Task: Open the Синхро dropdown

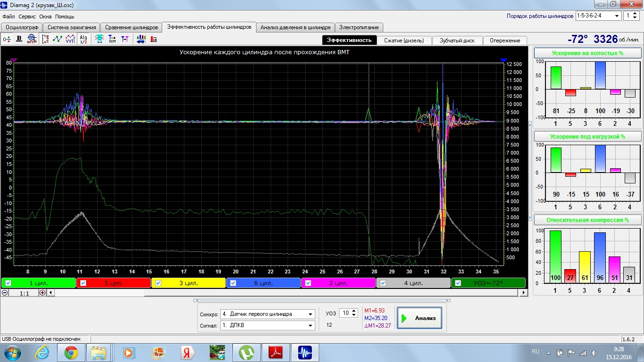Action: tap(267, 314)
